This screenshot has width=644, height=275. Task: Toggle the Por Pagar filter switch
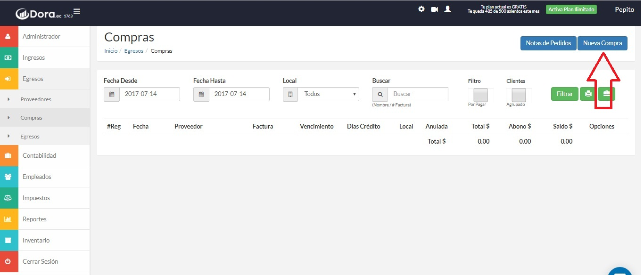click(480, 95)
